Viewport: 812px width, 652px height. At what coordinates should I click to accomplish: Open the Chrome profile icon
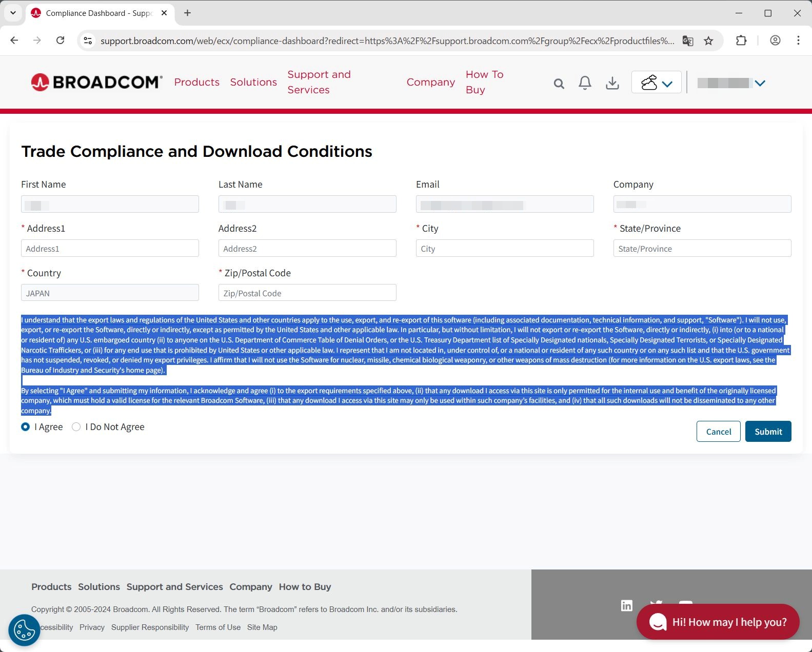point(775,40)
